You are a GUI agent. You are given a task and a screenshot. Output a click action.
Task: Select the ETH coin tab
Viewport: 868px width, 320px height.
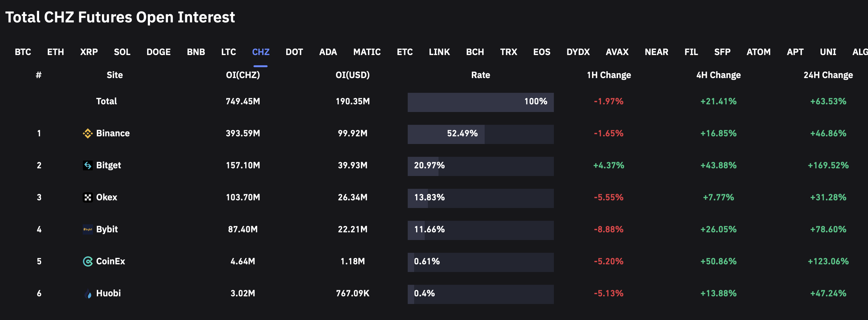coord(55,52)
